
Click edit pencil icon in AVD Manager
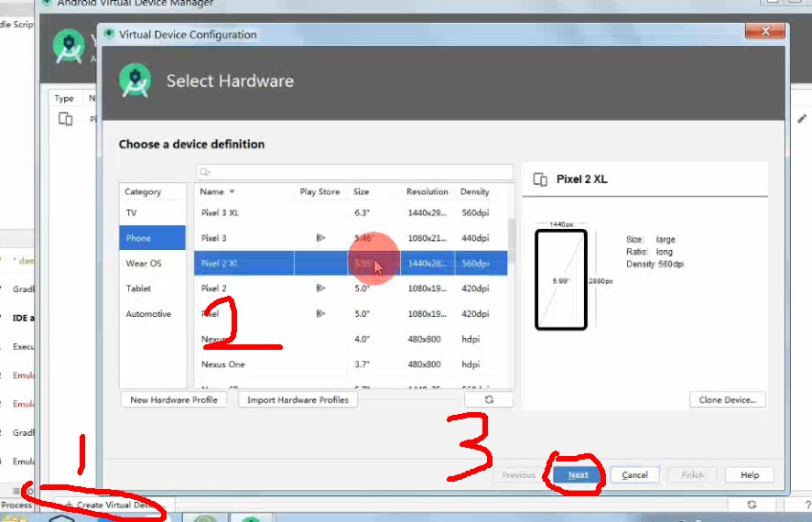802,118
